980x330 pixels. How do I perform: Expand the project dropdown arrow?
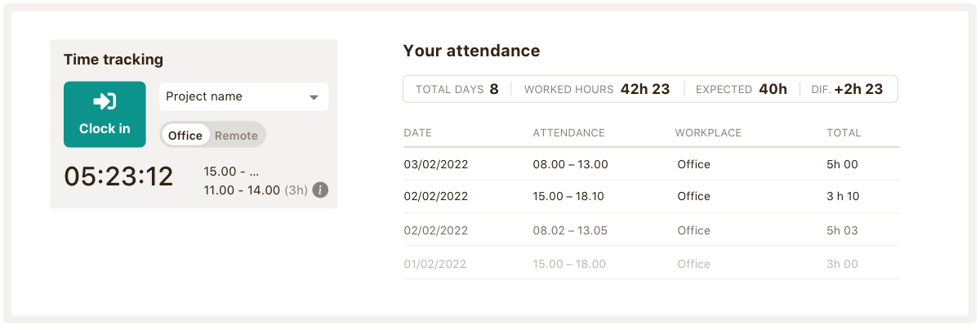click(314, 97)
